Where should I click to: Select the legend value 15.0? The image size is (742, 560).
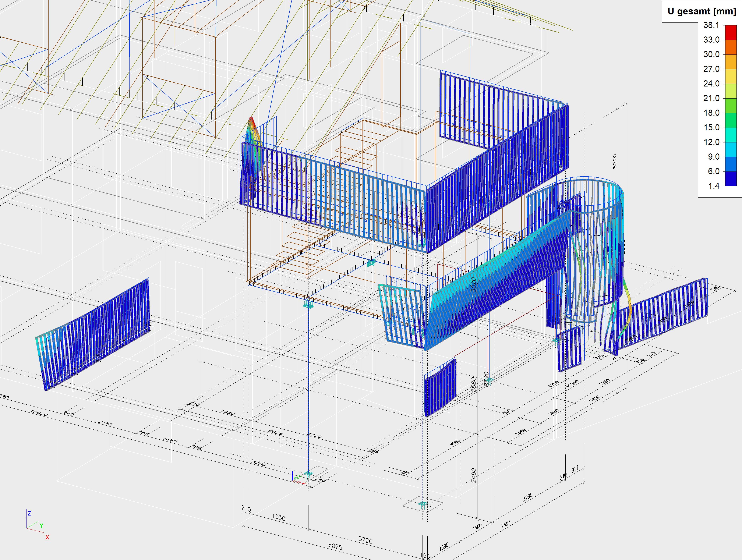click(x=711, y=127)
